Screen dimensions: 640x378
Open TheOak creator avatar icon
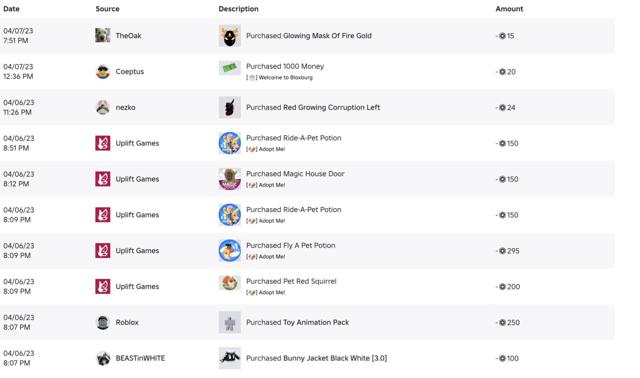point(102,36)
